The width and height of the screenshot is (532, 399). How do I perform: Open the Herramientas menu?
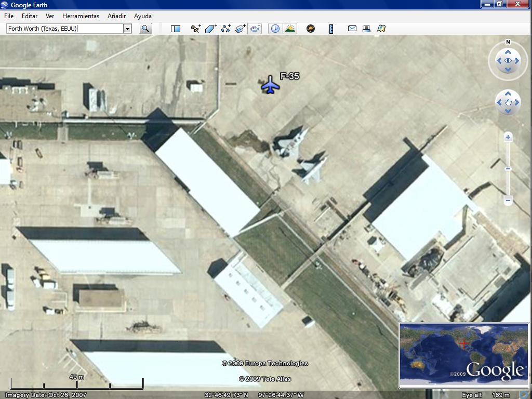(x=81, y=16)
